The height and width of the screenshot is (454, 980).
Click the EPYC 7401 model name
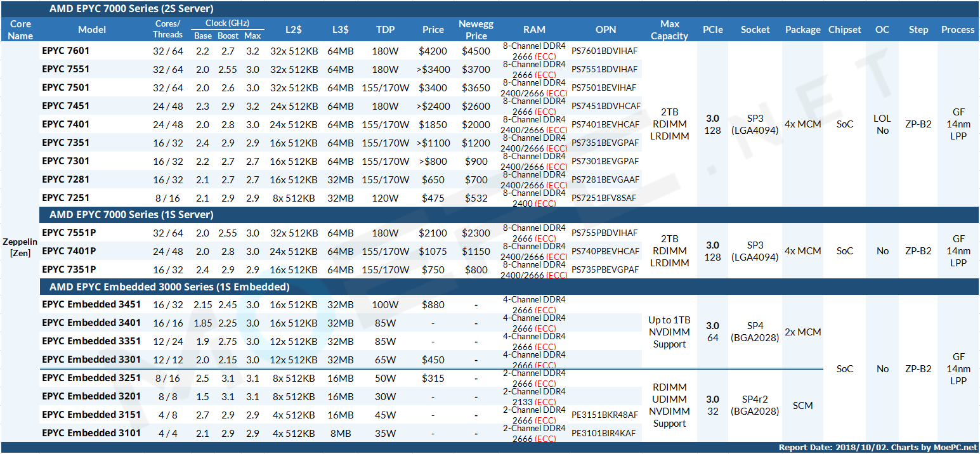pyautogui.click(x=65, y=124)
